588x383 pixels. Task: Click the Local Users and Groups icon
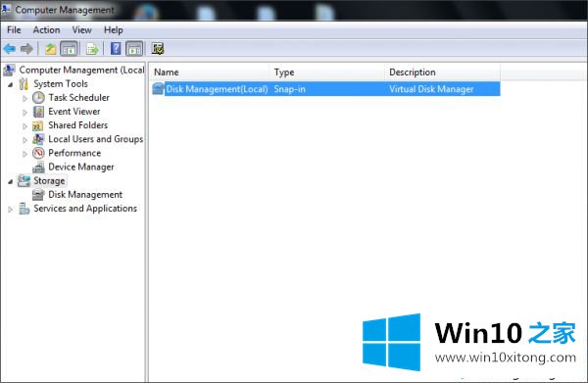38,139
